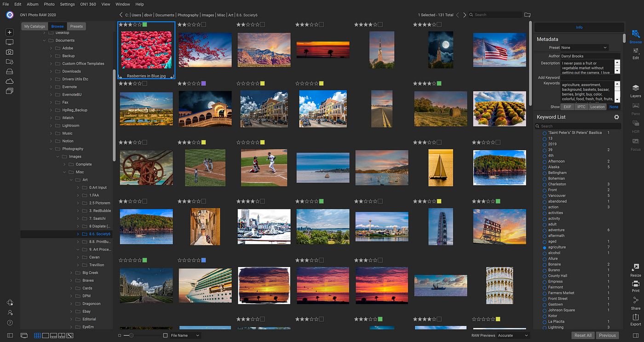
Task: Open the Photo menu
Action: (49, 4)
